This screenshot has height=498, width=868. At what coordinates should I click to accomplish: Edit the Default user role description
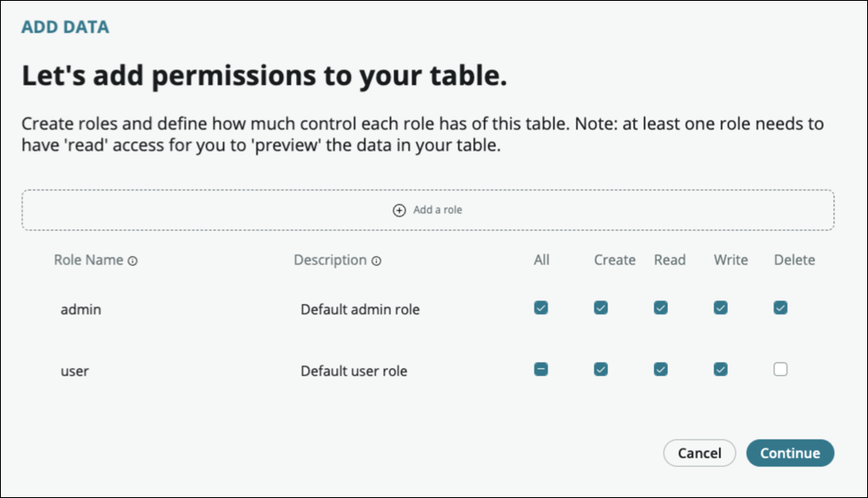[353, 372]
